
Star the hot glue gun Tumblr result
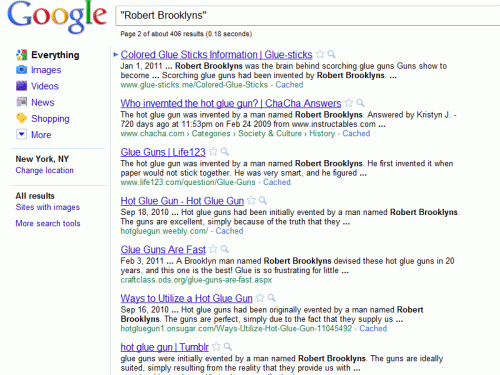point(216,347)
